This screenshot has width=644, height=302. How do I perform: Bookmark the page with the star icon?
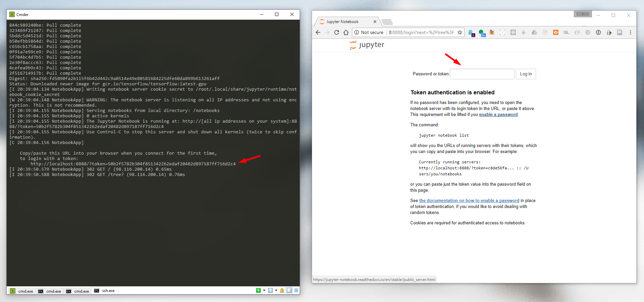click(460, 32)
